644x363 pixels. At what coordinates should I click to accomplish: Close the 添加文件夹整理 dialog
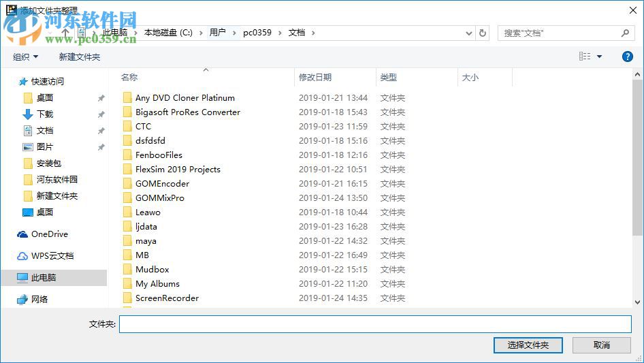point(633,10)
